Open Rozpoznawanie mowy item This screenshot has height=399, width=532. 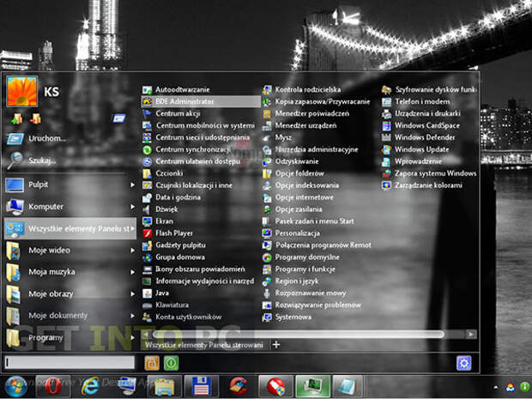(x=305, y=293)
